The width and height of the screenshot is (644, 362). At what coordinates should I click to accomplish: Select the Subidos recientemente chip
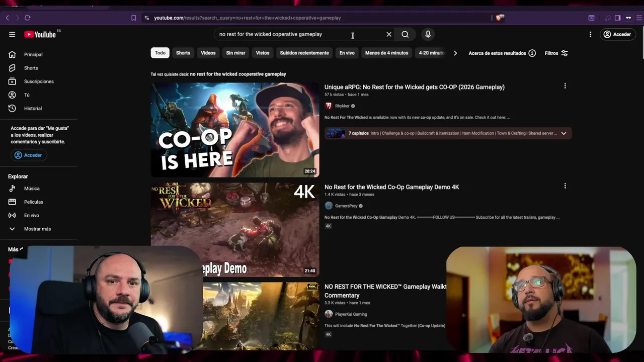[304, 53]
